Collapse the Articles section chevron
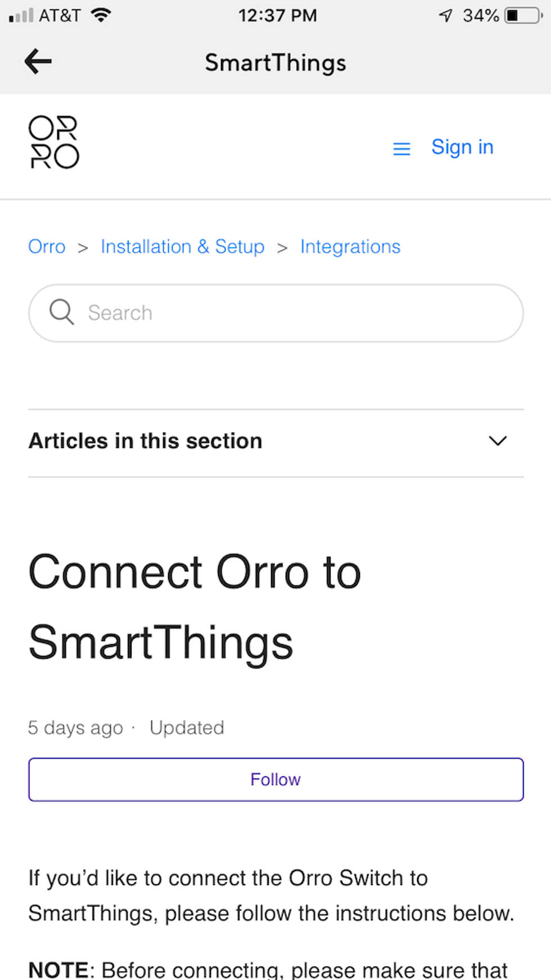The height and width of the screenshot is (980, 551). (x=497, y=441)
